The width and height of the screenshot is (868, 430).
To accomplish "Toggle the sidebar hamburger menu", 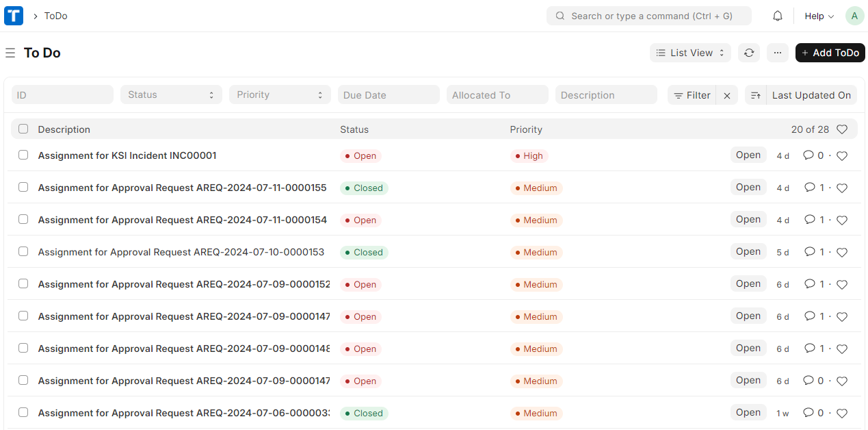I will tap(10, 53).
